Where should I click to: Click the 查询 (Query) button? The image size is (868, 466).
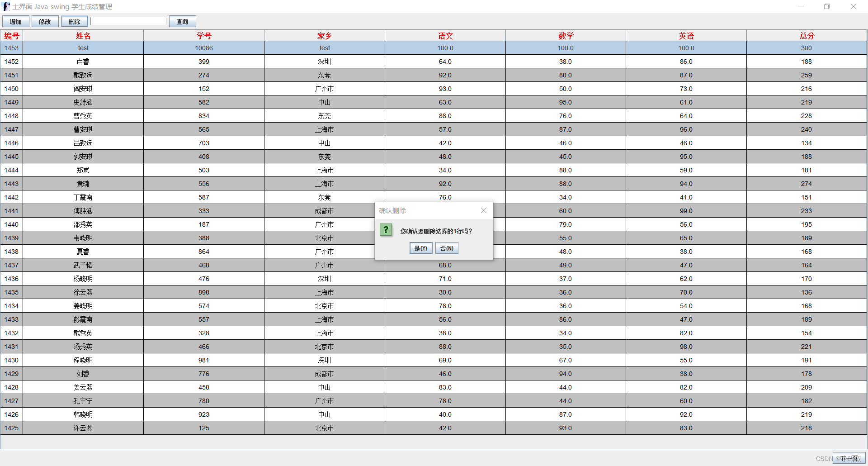tap(183, 22)
